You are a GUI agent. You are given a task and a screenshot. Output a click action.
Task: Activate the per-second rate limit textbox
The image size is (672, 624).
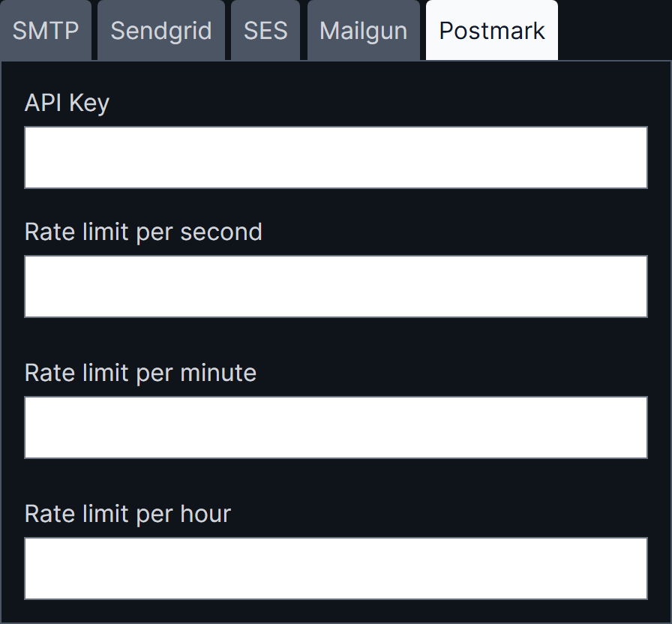coord(336,286)
